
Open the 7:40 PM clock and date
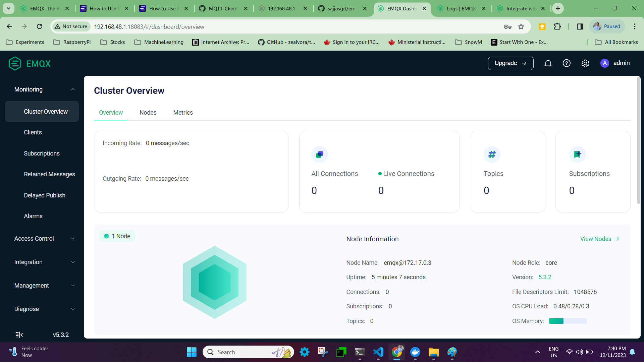613,352
